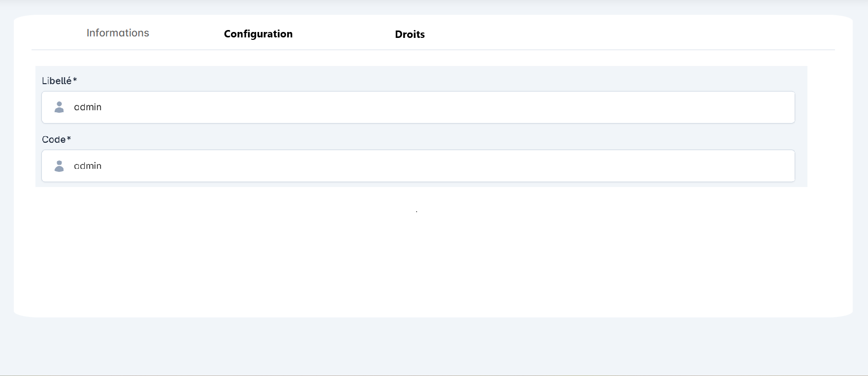
Task: Focus the Code input field
Action: pos(418,166)
